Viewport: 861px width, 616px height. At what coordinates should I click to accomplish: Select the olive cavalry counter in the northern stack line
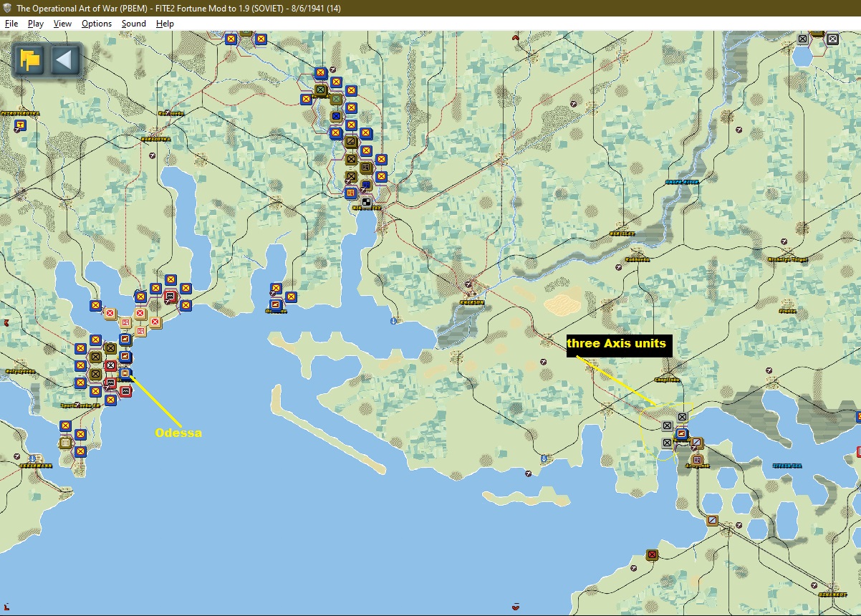coord(351,141)
